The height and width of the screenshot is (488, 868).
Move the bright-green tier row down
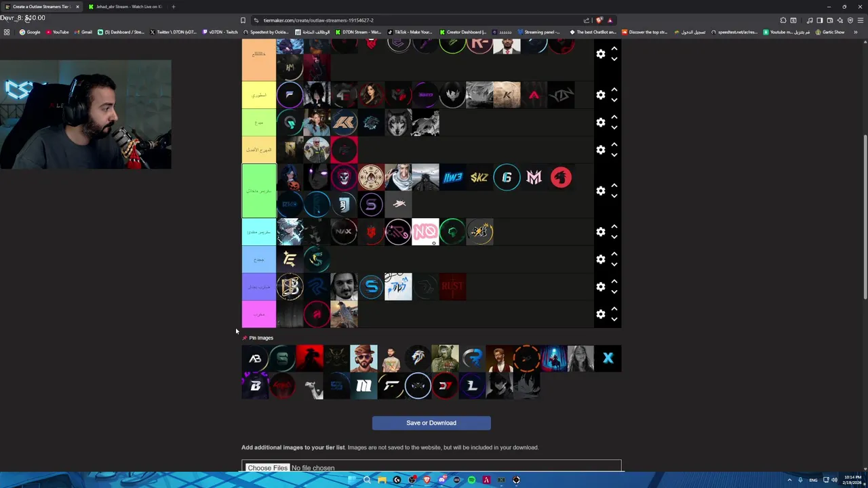(x=614, y=196)
